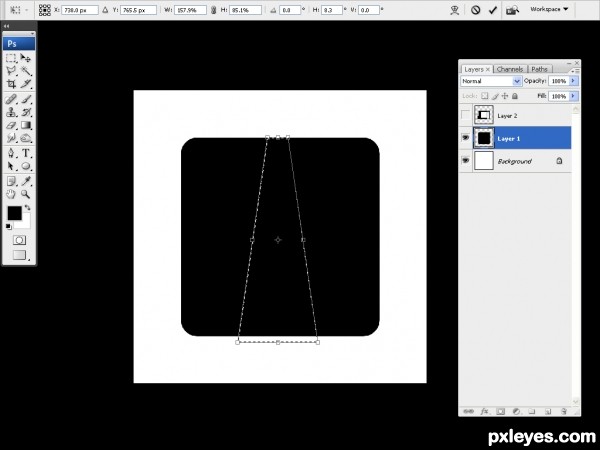This screenshot has width=600, height=450.
Task: Click the horizontal skew field
Action: pos(331,10)
